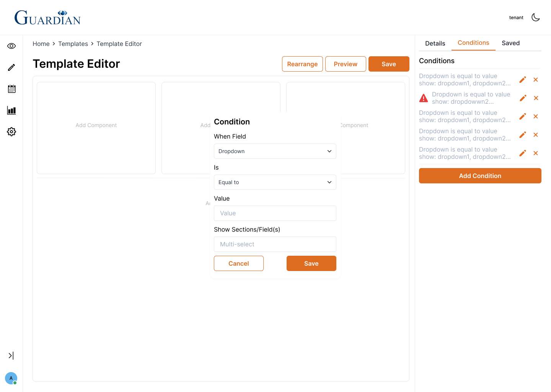Toggle dark mode with the moon icon

(x=536, y=17)
